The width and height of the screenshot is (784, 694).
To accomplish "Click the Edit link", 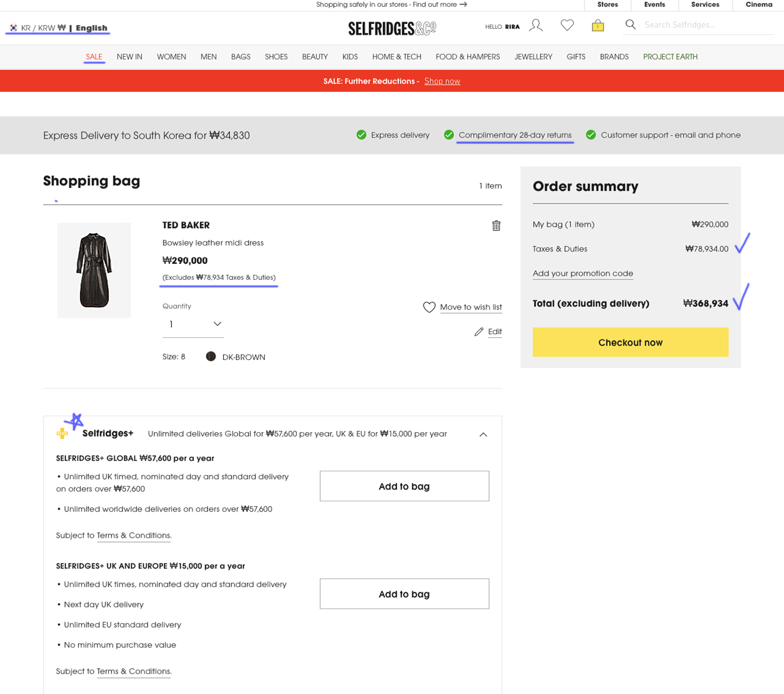I will [x=495, y=332].
